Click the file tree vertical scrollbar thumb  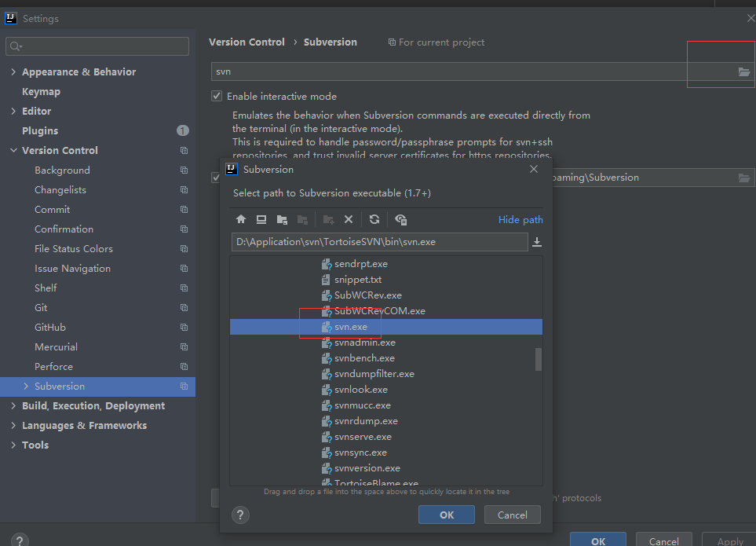(x=538, y=359)
